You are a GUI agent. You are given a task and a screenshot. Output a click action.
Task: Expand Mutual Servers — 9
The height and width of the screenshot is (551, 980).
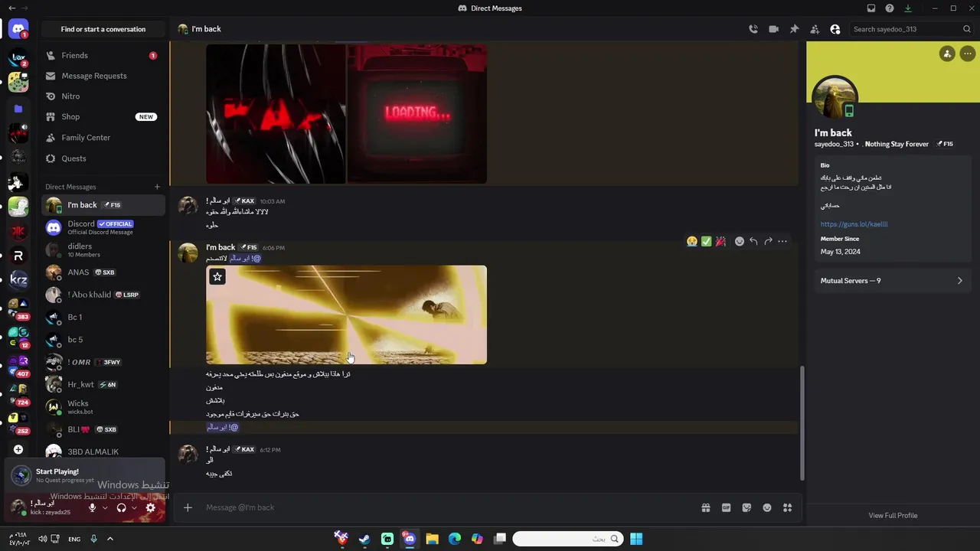pyautogui.click(x=891, y=281)
